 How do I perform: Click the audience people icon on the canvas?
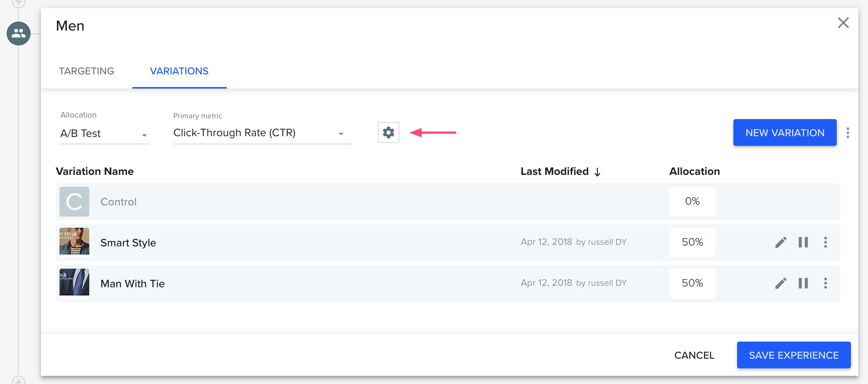click(x=17, y=33)
